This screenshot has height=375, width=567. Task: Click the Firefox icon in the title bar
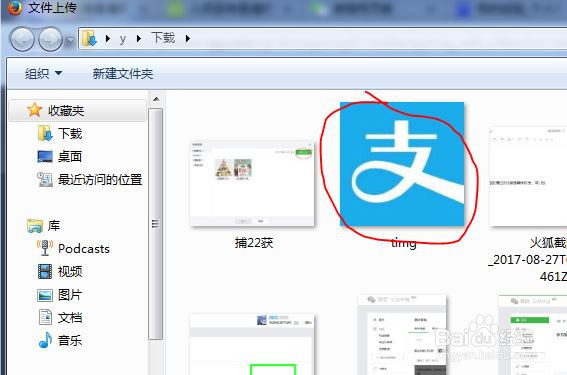click(x=14, y=8)
